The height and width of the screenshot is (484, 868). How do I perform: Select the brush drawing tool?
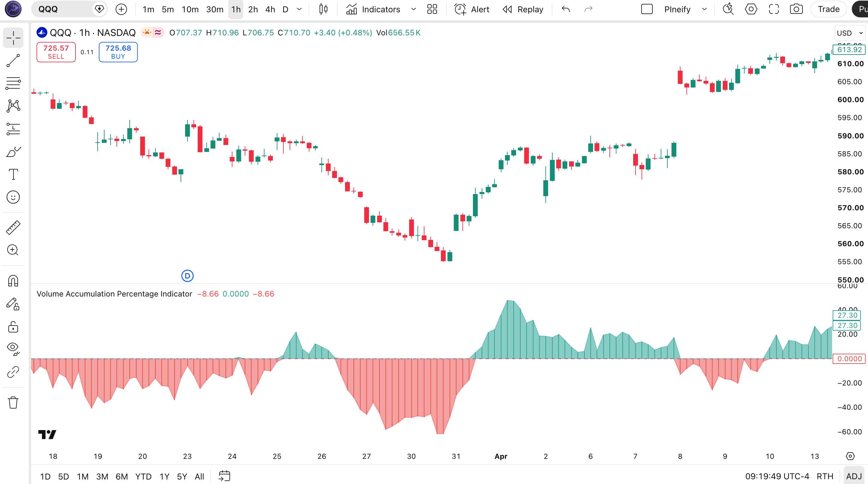coord(13,152)
